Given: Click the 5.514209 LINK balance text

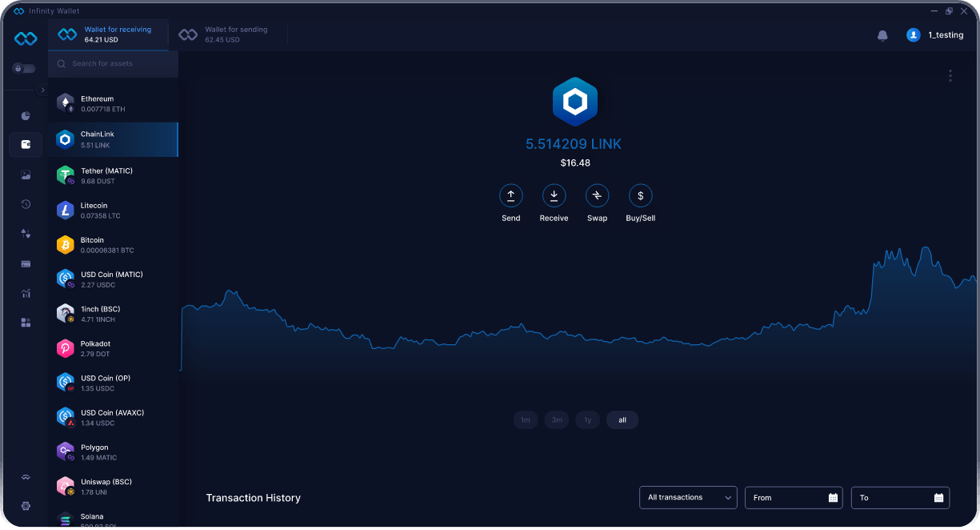Looking at the screenshot, I should [574, 144].
